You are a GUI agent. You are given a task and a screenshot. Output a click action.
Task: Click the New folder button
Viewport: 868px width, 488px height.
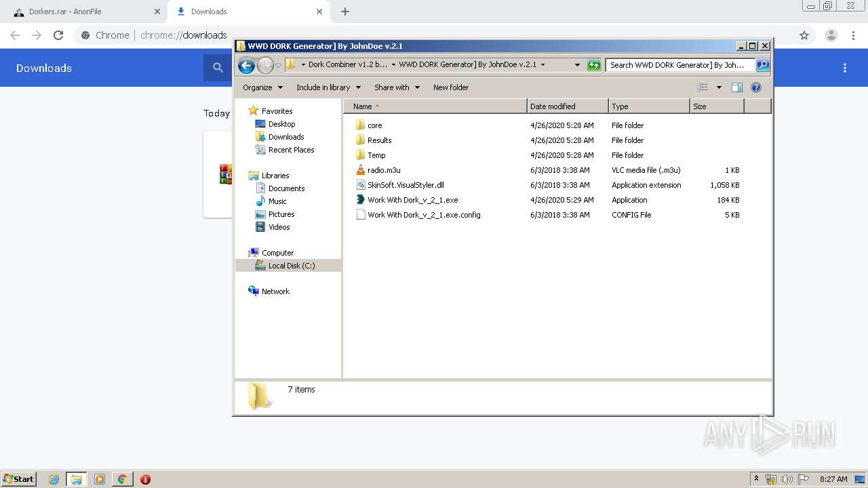pos(451,87)
